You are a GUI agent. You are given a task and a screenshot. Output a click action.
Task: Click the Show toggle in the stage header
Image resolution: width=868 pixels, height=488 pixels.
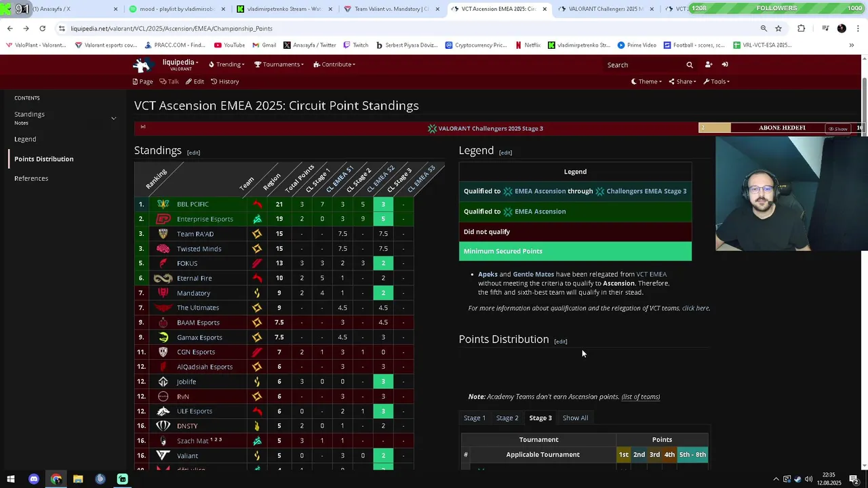(x=838, y=129)
